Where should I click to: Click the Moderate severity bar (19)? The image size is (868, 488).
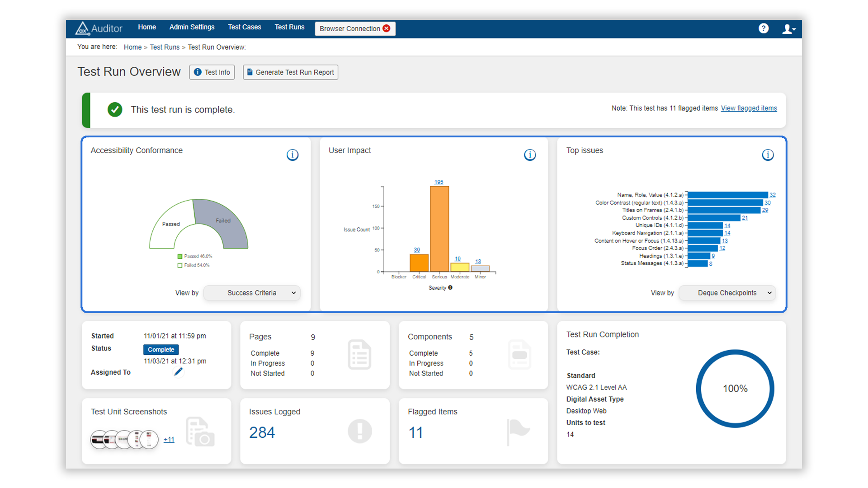[x=460, y=267]
